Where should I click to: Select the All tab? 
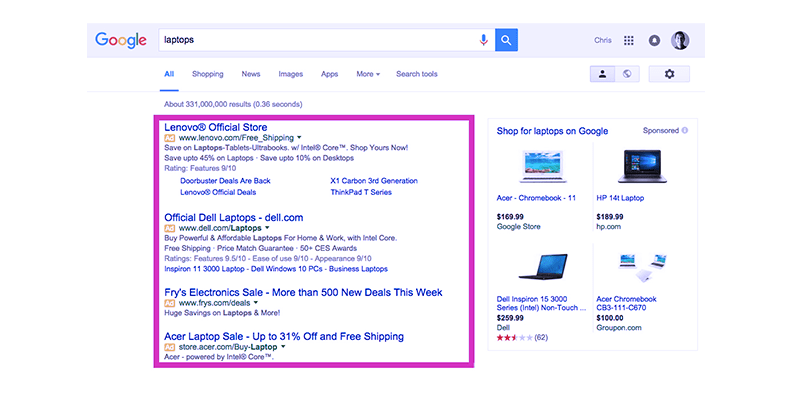tap(169, 74)
